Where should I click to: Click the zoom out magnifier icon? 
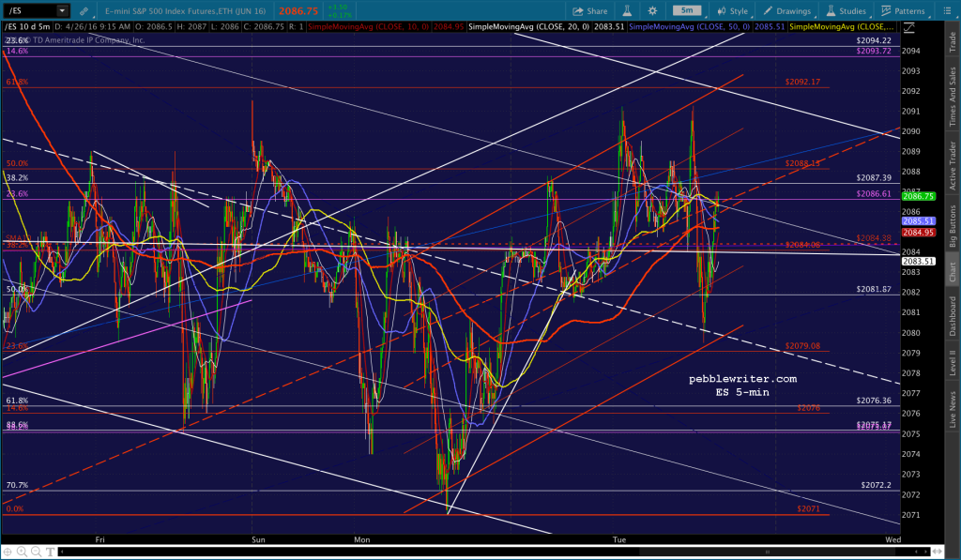(x=36, y=552)
